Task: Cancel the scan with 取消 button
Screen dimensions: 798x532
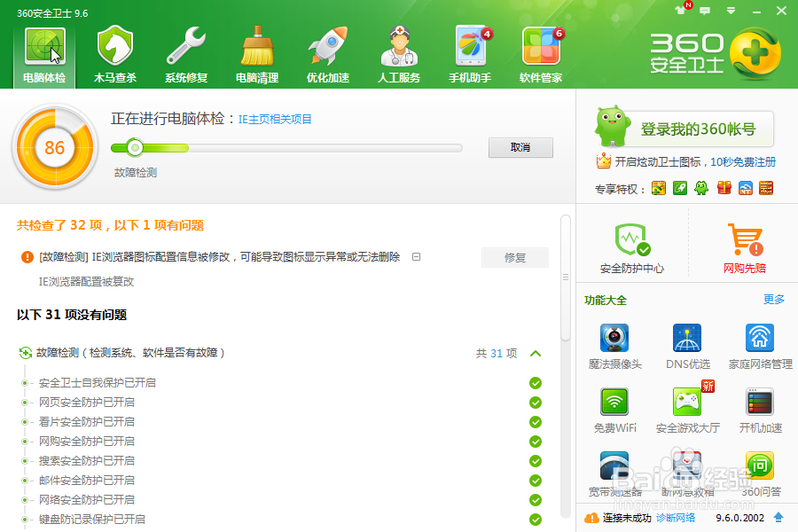Action: coord(520,148)
